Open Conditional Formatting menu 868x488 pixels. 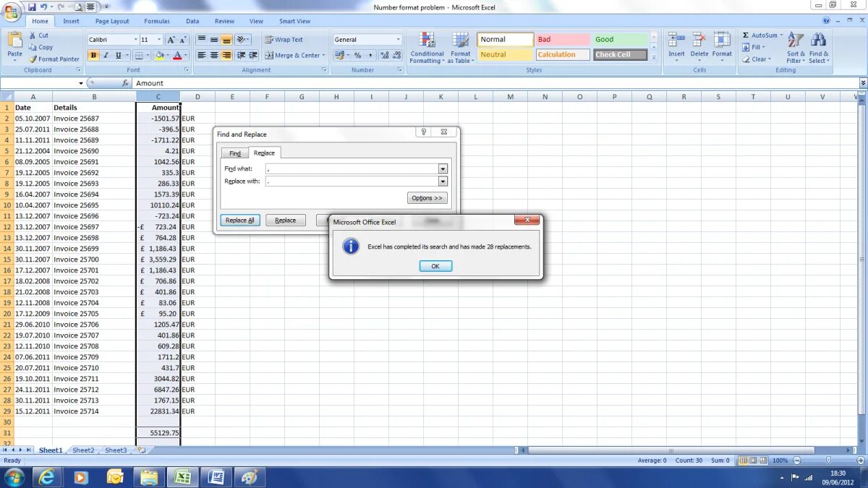(427, 48)
